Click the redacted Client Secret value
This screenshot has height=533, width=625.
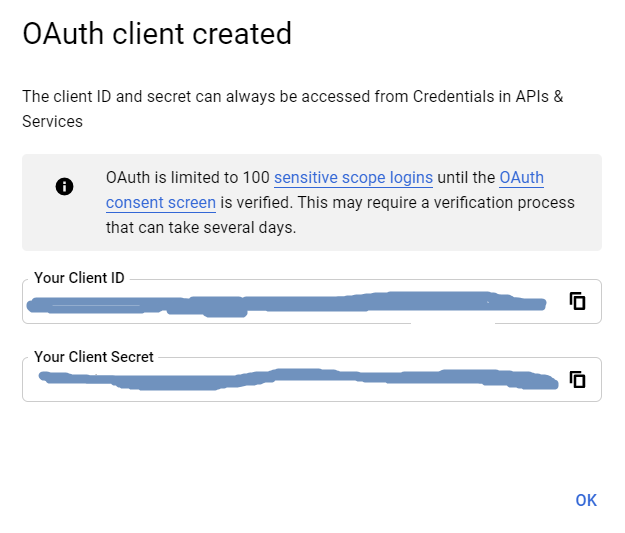(x=290, y=380)
